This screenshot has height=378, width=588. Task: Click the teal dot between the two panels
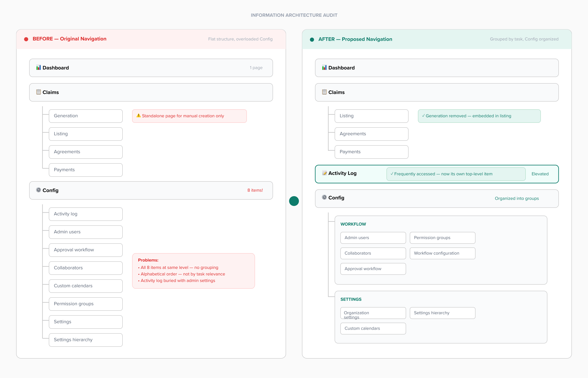[x=294, y=201]
